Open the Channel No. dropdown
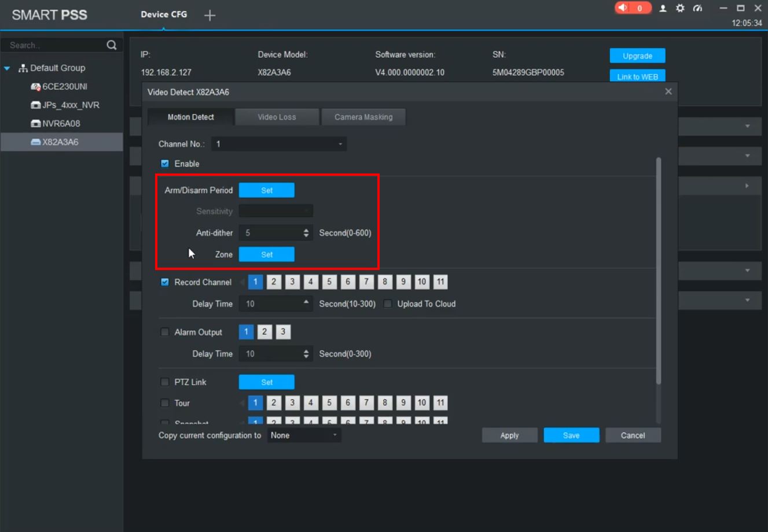Screen dimensions: 768x532 (x=278, y=144)
